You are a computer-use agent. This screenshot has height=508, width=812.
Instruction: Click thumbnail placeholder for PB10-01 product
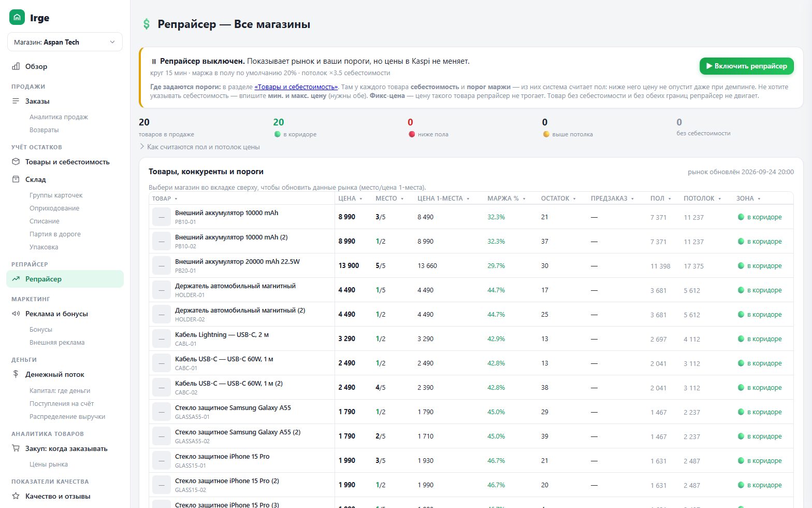[x=162, y=217]
